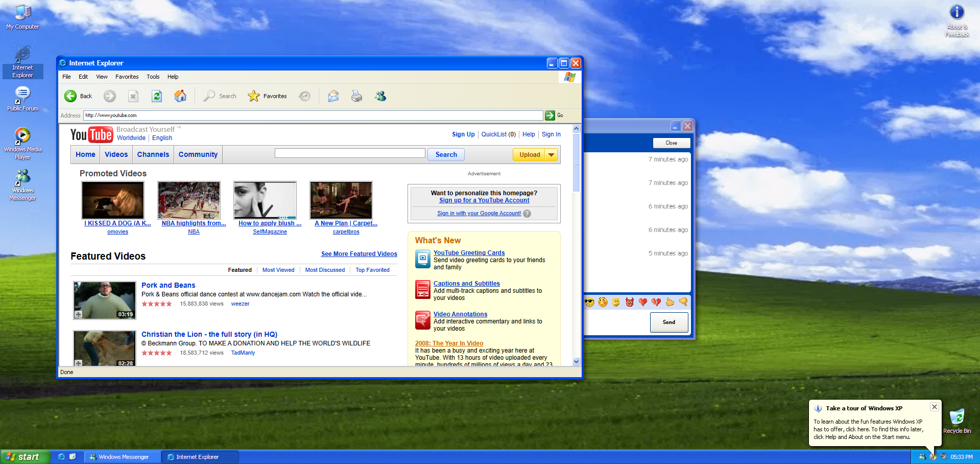Open the Pork and Beans video thumbnail

click(105, 300)
